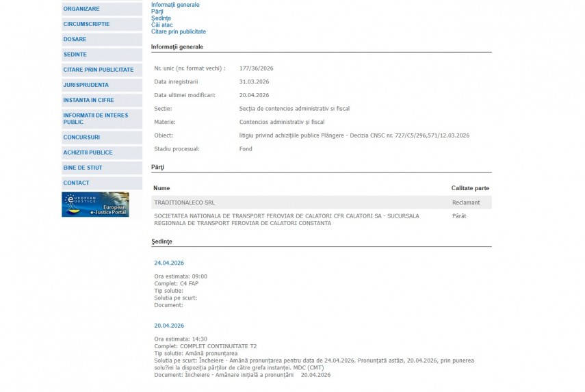This screenshot has width=585, height=392.
Task: Follow the Căi atac link
Action: click(x=162, y=25)
